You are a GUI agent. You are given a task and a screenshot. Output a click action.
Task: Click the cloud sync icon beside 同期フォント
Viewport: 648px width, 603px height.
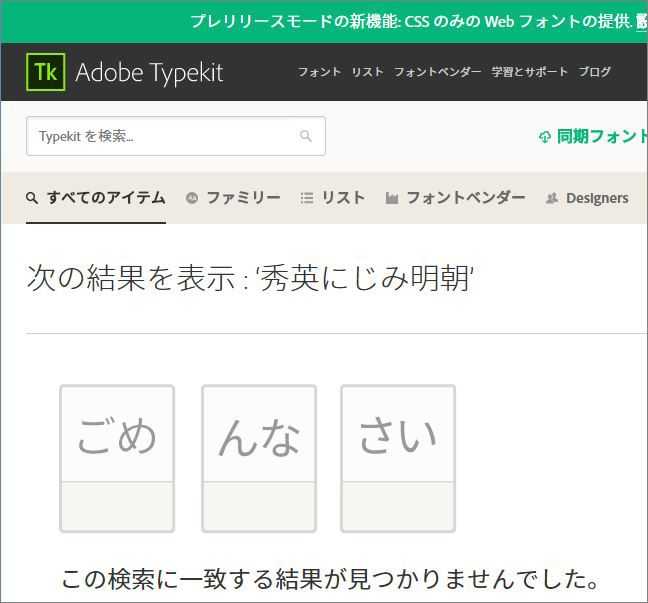click(x=545, y=137)
